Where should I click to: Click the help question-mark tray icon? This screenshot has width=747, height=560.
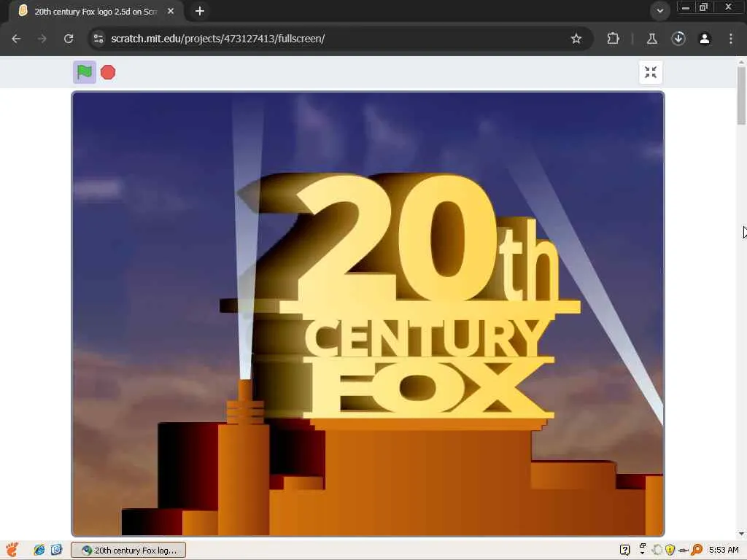point(624,550)
